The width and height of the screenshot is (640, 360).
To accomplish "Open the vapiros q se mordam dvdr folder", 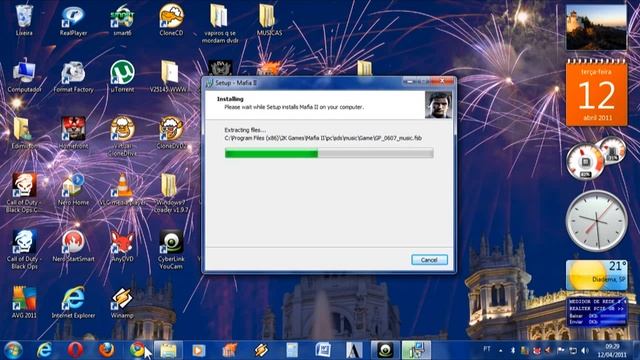I will 220,23.
